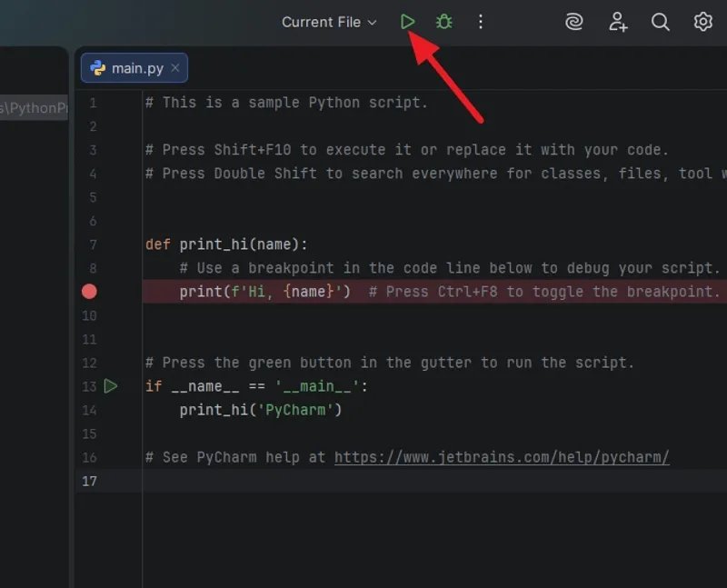Click the 'Press Double Shift' comment line
Image resolution: width=727 pixels, height=588 pixels.
[x=436, y=174]
